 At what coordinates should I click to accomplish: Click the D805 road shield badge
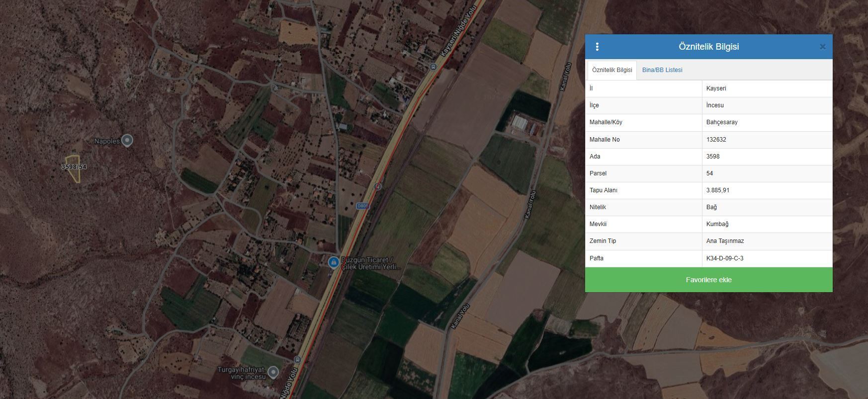pyautogui.click(x=363, y=206)
